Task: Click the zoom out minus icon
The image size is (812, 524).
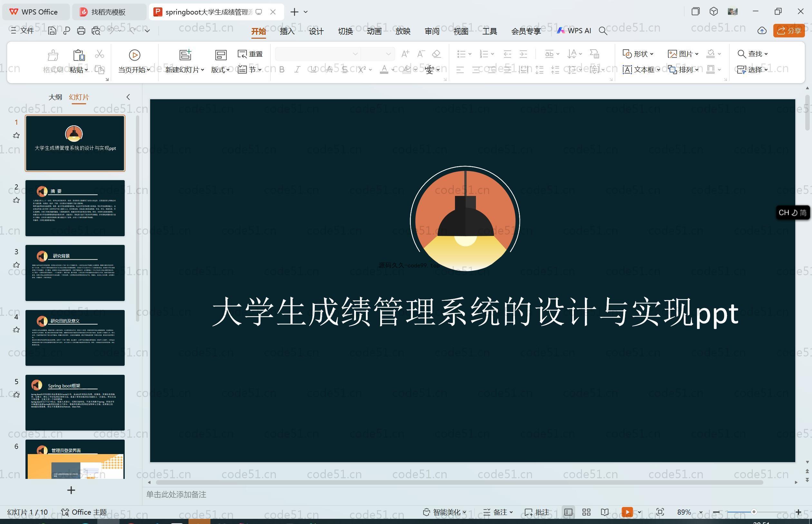Action: pyautogui.click(x=716, y=512)
